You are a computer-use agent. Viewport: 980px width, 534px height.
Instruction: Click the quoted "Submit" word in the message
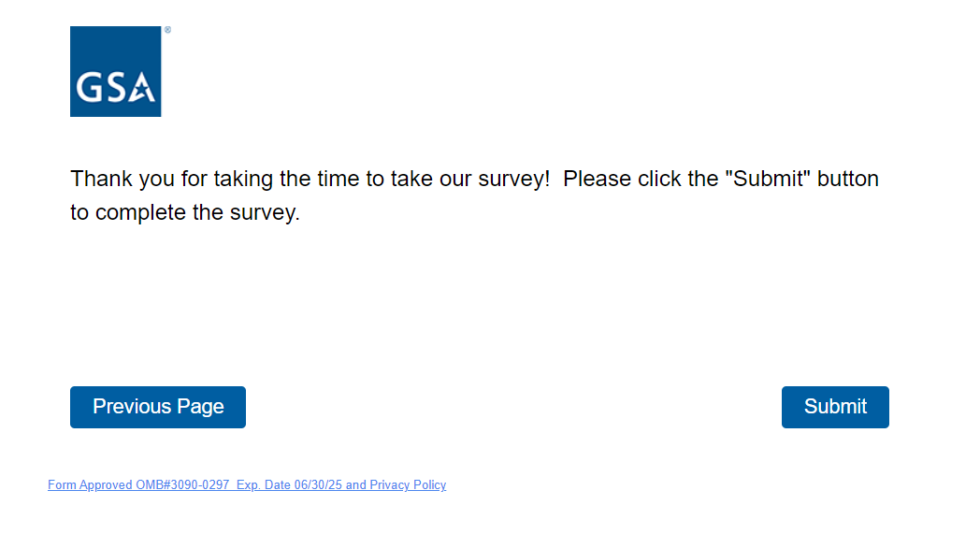[x=767, y=179]
